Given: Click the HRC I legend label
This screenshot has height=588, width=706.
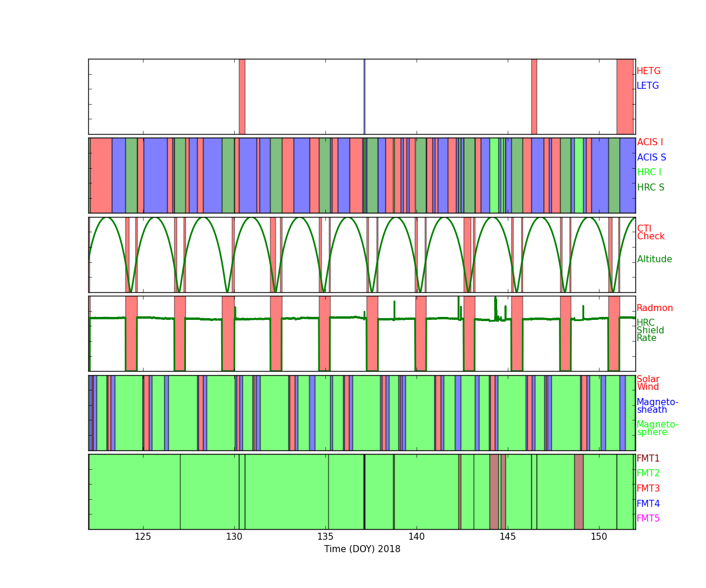Looking at the screenshot, I should [x=649, y=172].
